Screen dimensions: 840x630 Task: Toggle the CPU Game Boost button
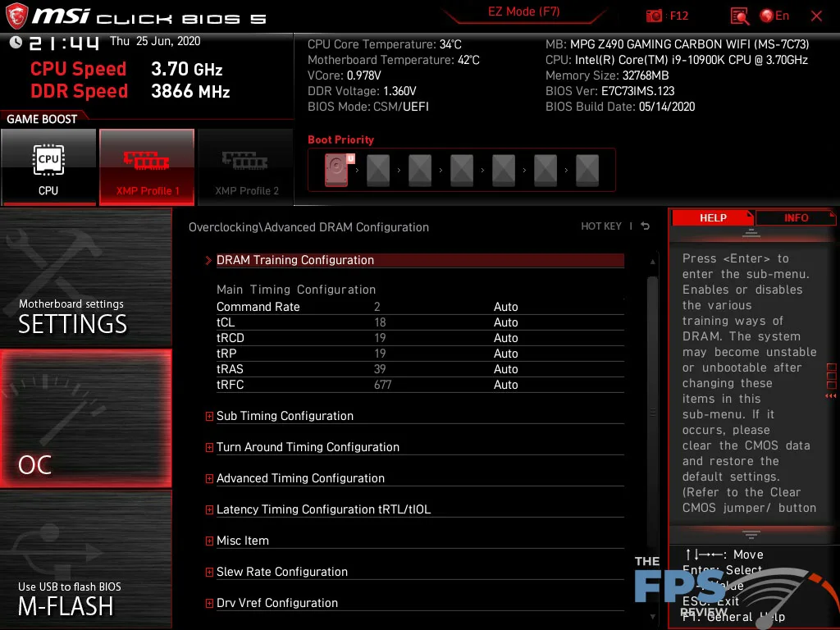[x=48, y=167]
